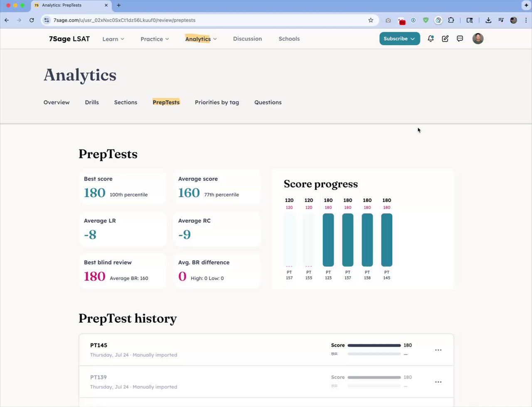Click the browser address bar URL
Viewport: 532px width, 407px height.
(124, 20)
